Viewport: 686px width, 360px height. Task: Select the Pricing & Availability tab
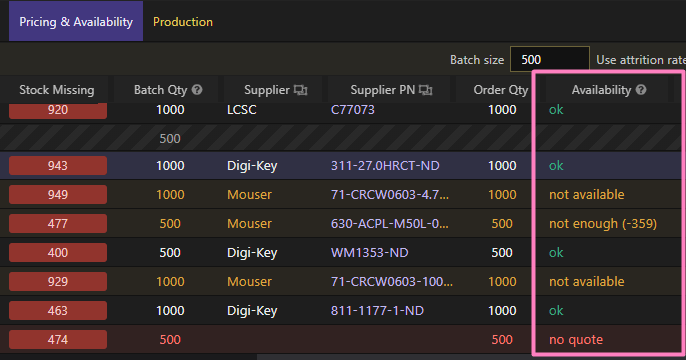click(x=76, y=21)
